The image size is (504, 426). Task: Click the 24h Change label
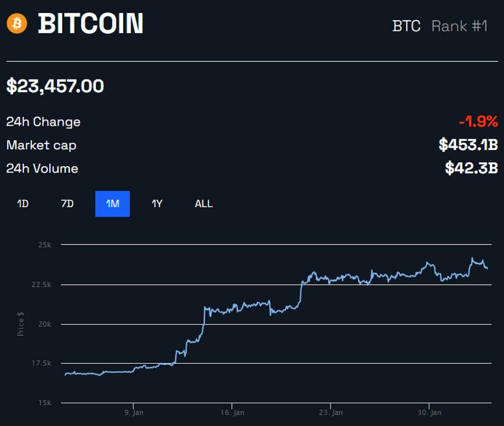[x=43, y=122]
